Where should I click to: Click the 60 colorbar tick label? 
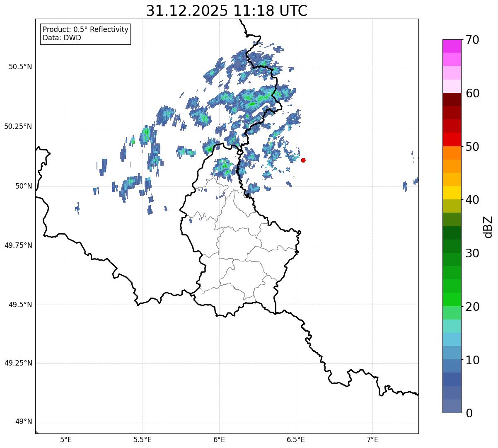coord(472,93)
